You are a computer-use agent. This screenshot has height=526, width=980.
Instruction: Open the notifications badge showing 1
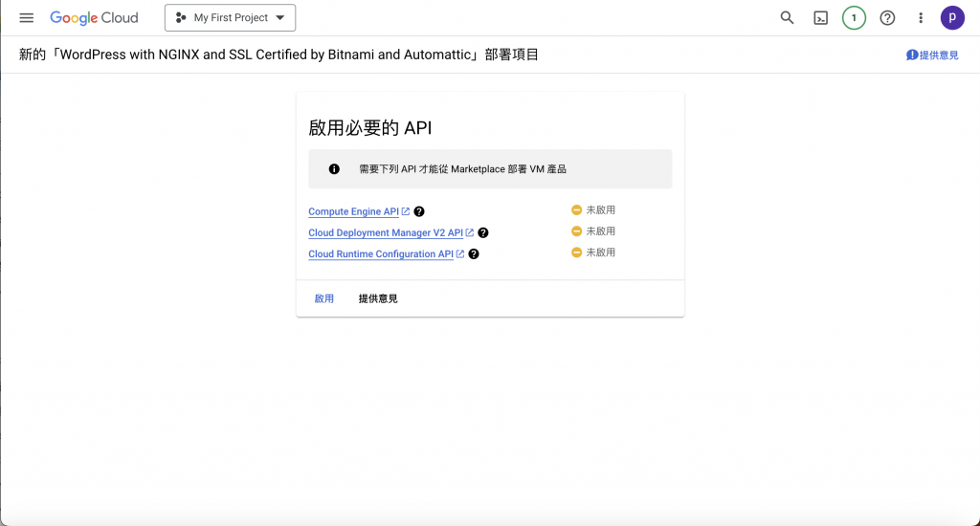pos(854,18)
